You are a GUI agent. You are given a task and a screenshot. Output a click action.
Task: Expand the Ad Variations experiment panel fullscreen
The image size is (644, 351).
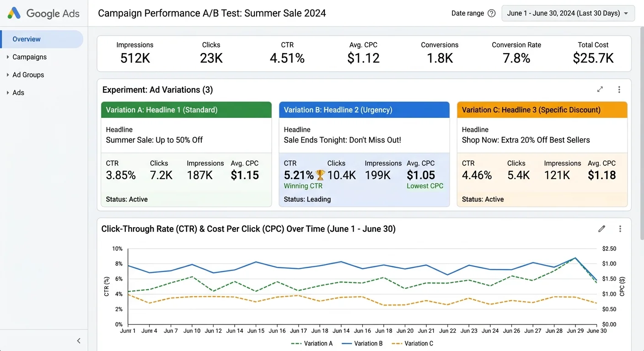(600, 90)
